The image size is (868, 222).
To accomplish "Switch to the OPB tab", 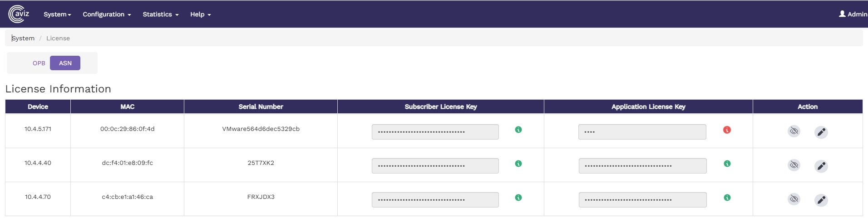I will (x=39, y=63).
